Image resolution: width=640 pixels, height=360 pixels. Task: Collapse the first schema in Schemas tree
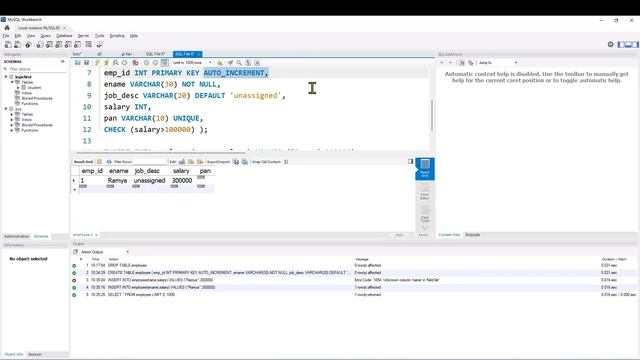(6, 77)
